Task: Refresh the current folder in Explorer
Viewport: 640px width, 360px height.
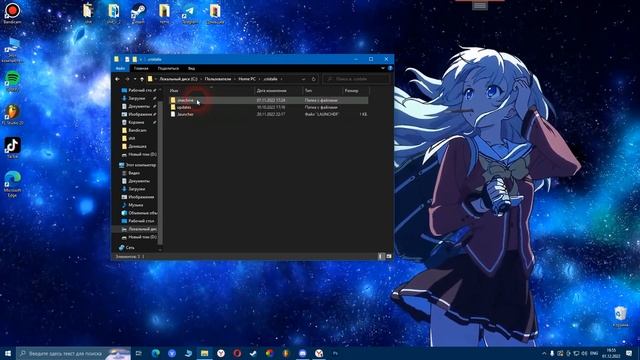Action: tap(313, 79)
